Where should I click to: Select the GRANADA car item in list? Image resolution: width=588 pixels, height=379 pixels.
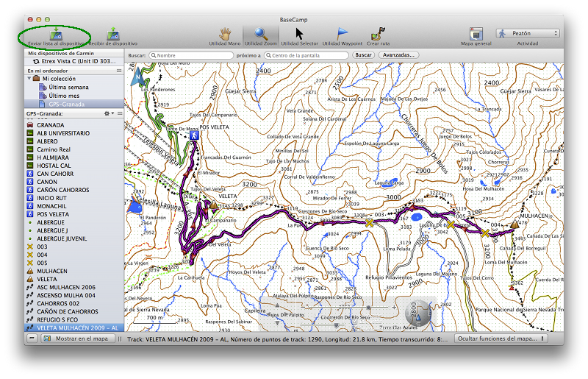pos(74,125)
